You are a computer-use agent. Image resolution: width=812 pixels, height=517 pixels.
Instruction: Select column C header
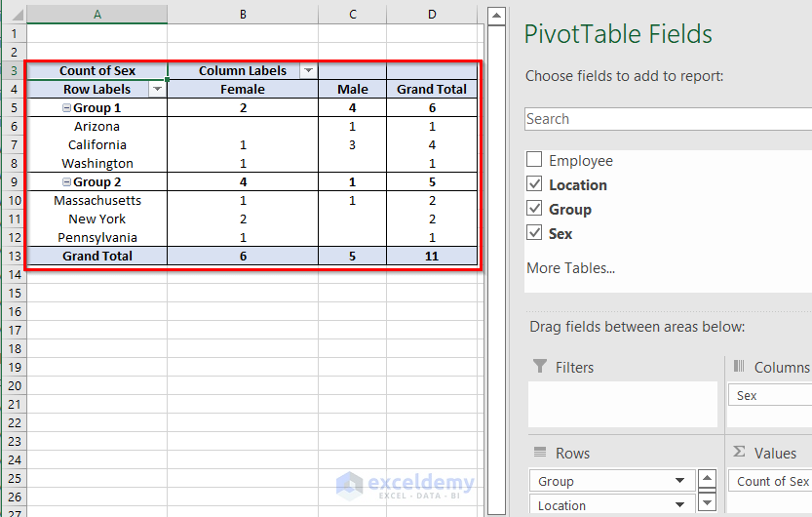pyautogui.click(x=353, y=15)
